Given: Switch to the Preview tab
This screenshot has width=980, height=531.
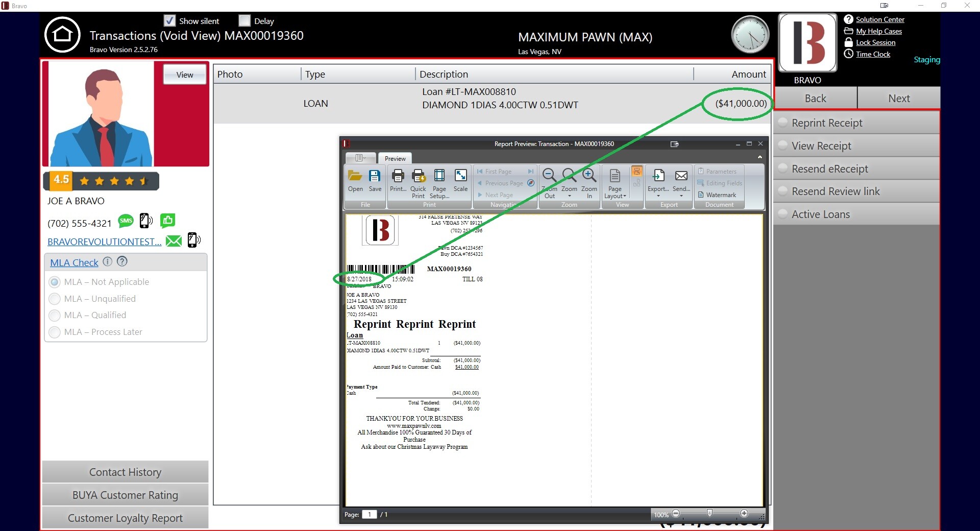Looking at the screenshot, I should coord(395,158).
